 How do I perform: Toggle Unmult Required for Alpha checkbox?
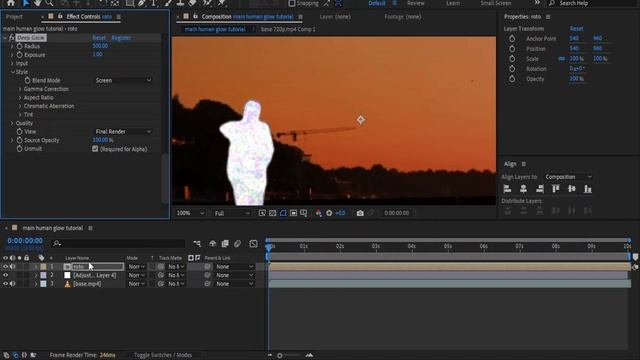(95, 149)
